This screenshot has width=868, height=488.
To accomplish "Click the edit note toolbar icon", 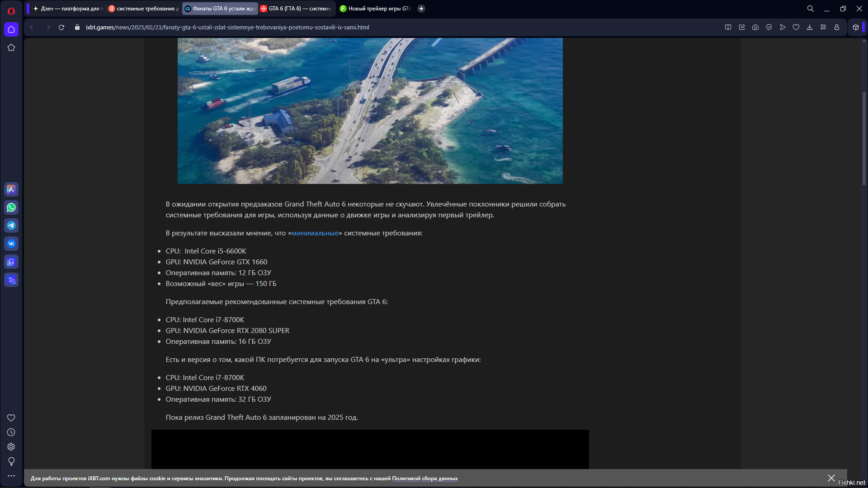I will 742,27.
